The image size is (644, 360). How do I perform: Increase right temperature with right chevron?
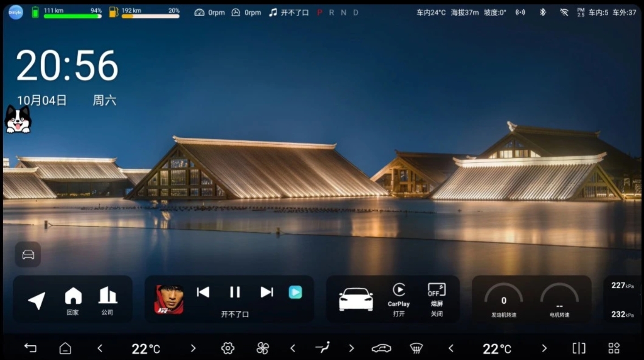point(544,348)
